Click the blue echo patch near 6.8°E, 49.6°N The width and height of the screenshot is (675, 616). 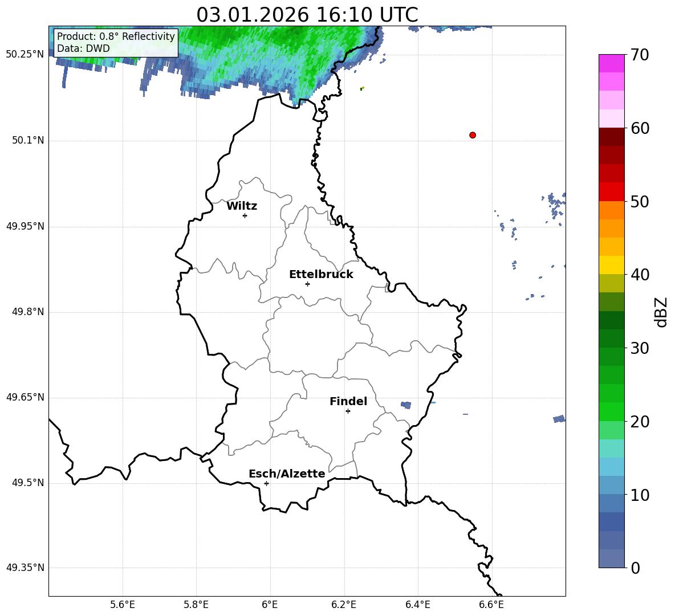click(x=559, y=419)
